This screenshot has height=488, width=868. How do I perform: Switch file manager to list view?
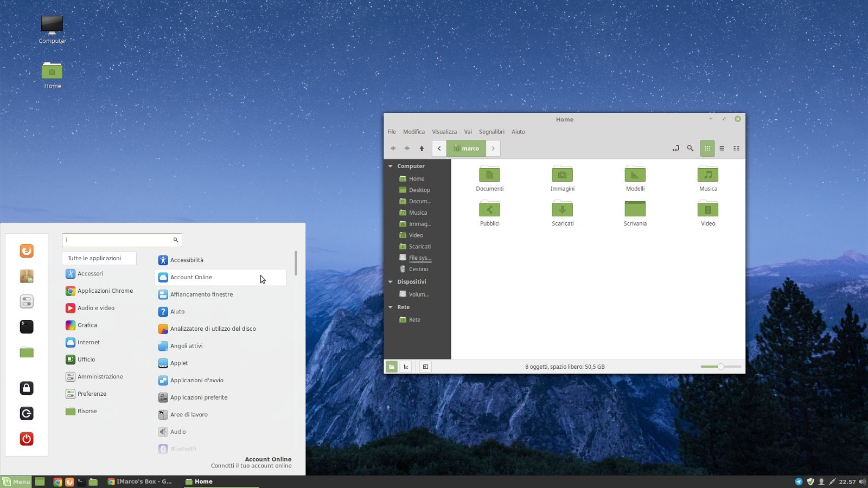click(x=722, y=148)
